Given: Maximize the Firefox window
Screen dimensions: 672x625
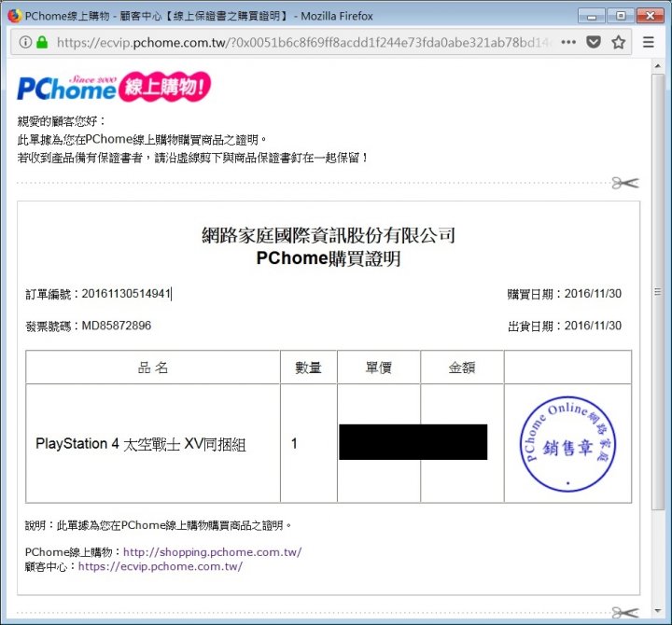Looking at the screenshot, I should click(620, 16).
